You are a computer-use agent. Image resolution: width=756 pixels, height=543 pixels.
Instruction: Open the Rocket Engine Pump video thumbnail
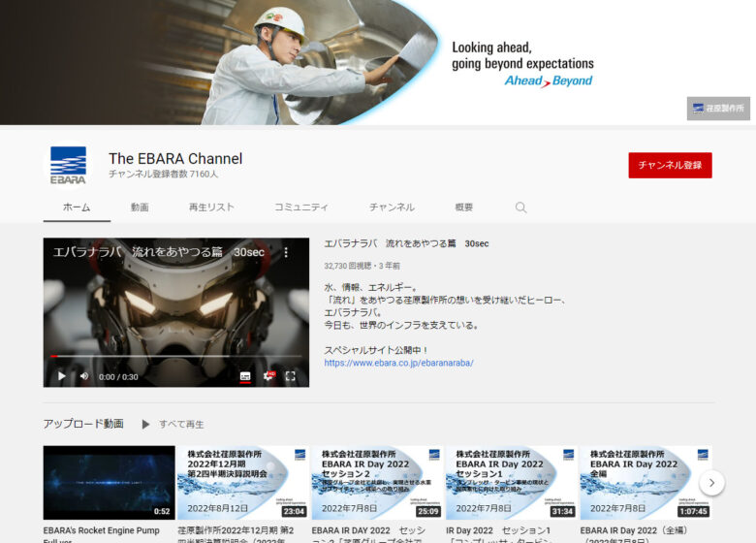click(x=109, y=483)
